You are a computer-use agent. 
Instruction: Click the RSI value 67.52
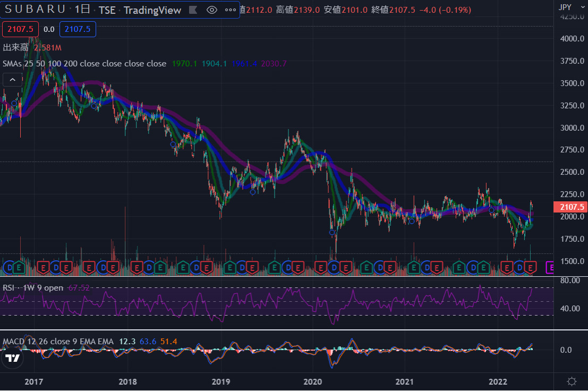pos(79,287)
